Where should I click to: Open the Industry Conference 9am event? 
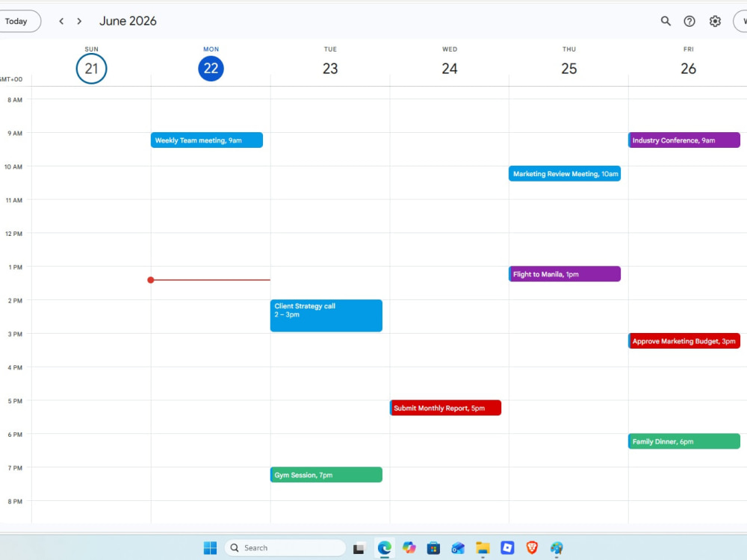point(684,140)
